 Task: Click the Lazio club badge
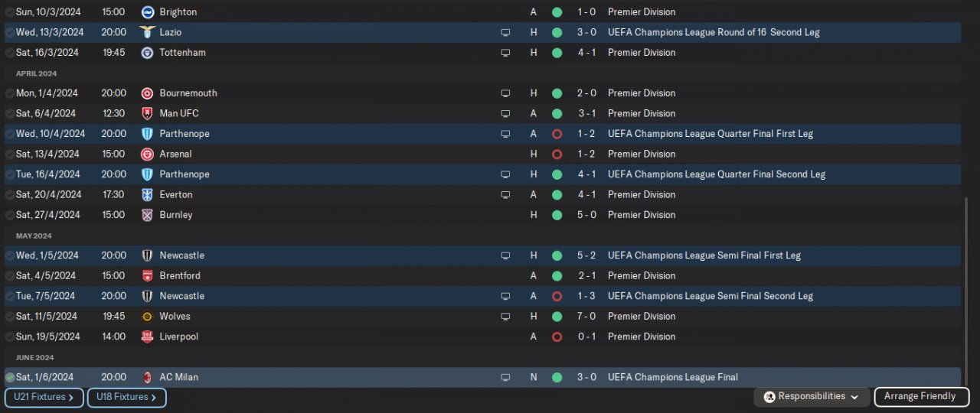click(148, 32)
